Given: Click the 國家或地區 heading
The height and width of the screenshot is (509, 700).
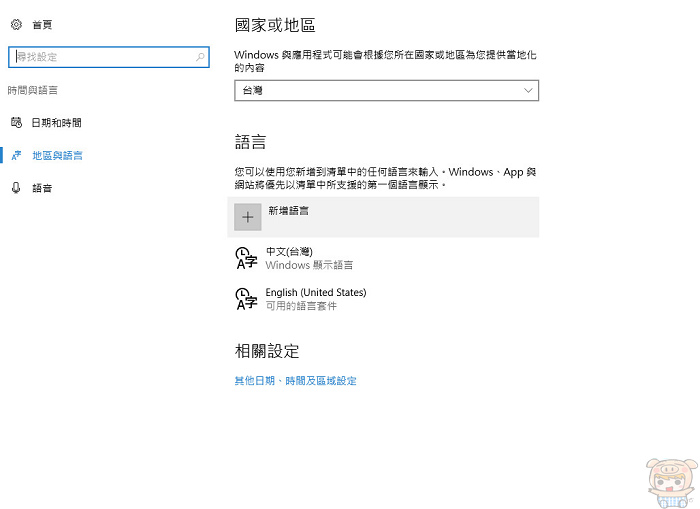Looking at the screenshot, I should pos(275,25).
